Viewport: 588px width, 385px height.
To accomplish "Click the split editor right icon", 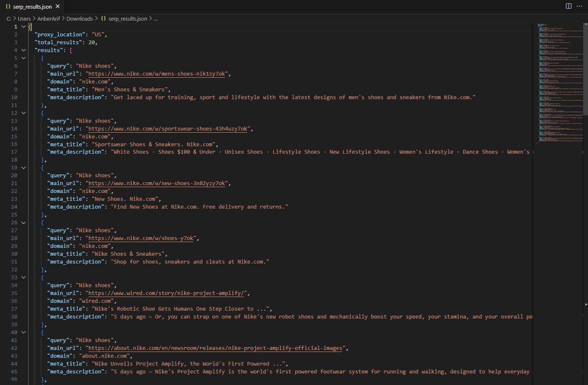I will [569, 6].
